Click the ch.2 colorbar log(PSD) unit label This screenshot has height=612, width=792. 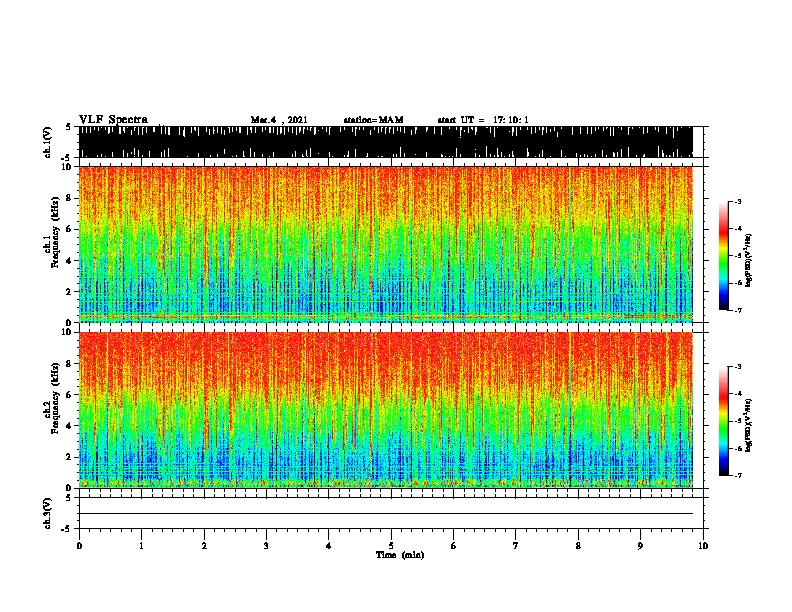click(x=749, y=425)
